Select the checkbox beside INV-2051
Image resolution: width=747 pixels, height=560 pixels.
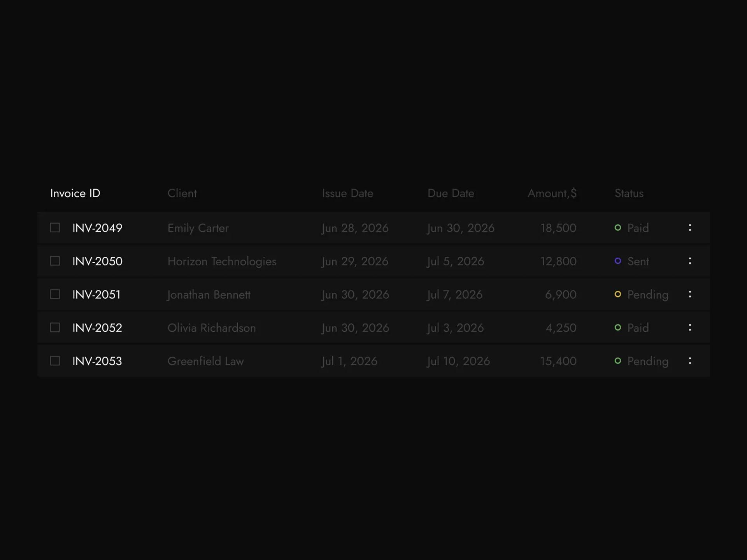coord(55,294)
